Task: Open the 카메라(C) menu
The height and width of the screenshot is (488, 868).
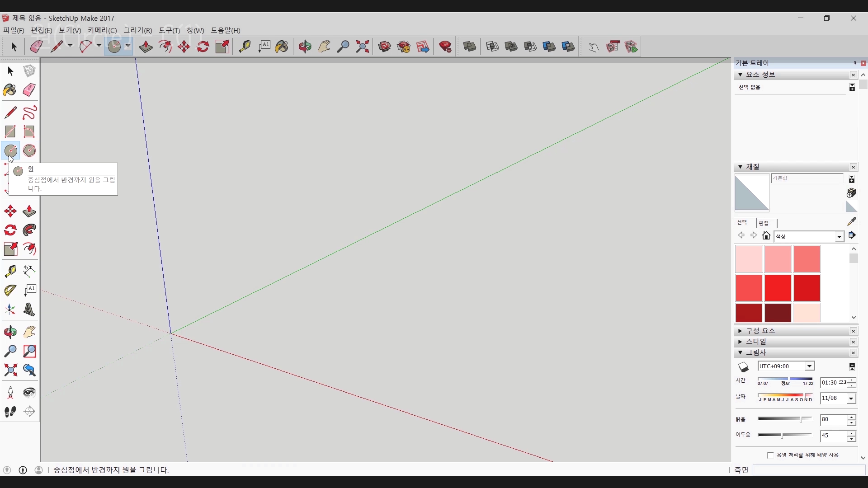Action: coord(102,30)
